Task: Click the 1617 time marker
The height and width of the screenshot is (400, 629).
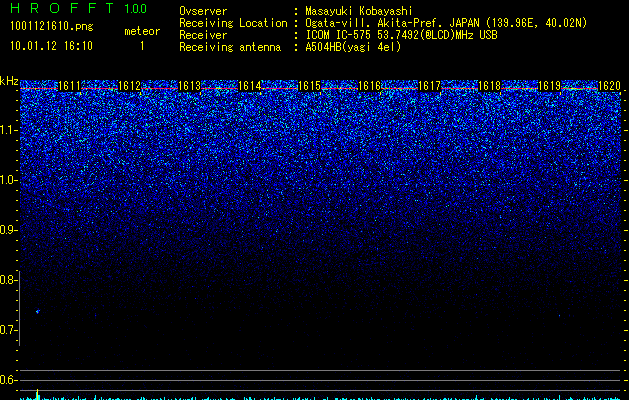Action: (429, 86)
